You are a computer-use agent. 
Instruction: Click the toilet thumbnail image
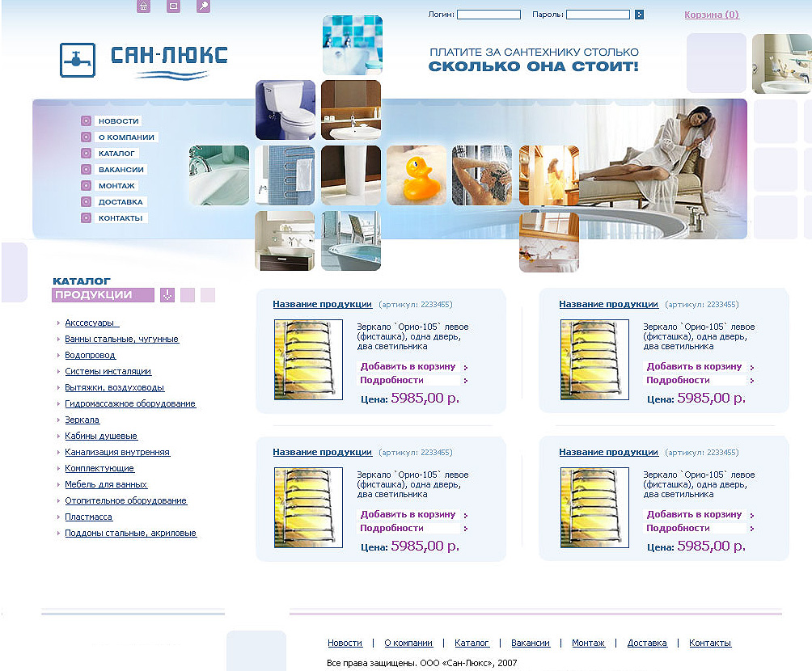click(285, 110)
